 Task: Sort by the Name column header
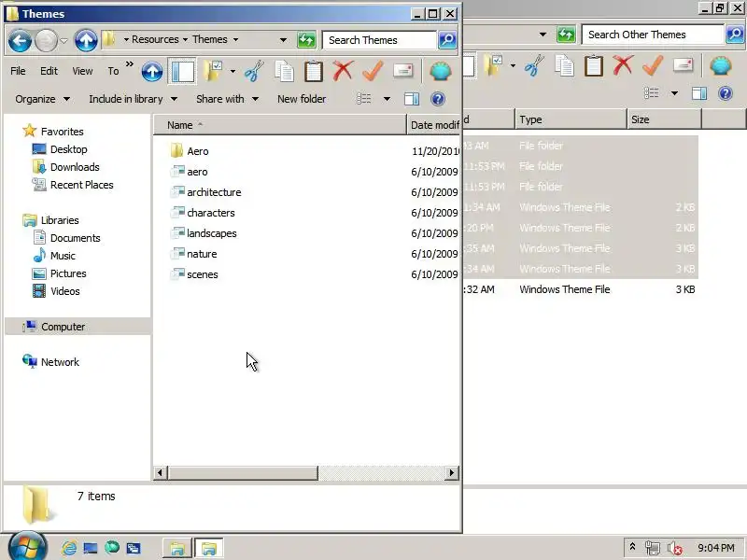[280, 125]
